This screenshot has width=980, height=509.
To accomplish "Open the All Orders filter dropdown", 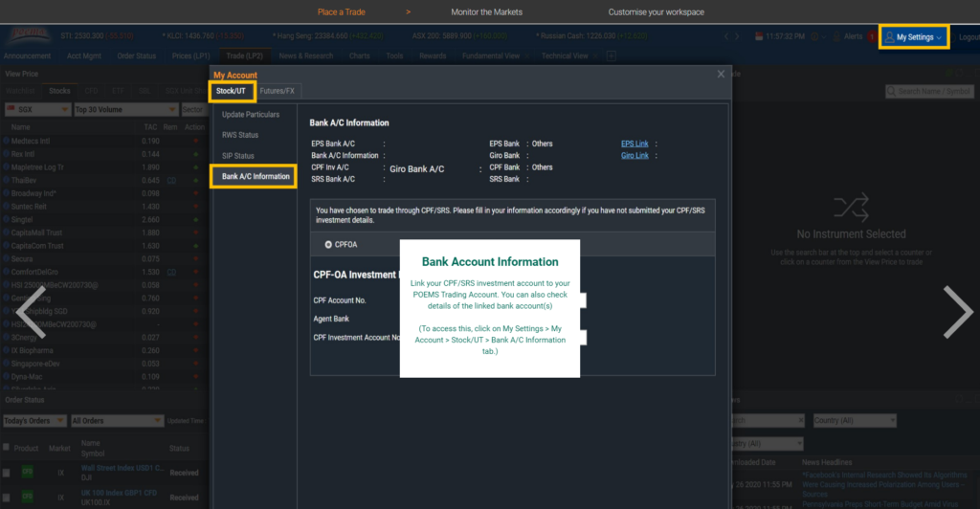I will click(x=117, y=420).
